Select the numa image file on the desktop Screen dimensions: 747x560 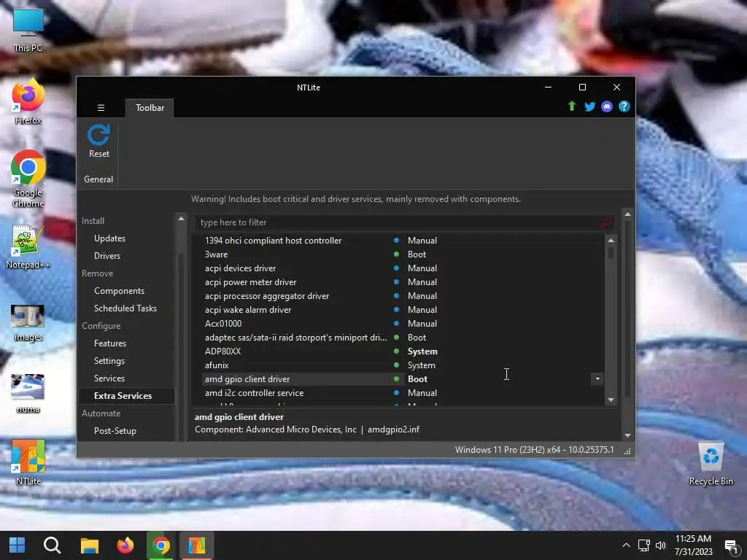pyautogui.click(x=28, y=394)
